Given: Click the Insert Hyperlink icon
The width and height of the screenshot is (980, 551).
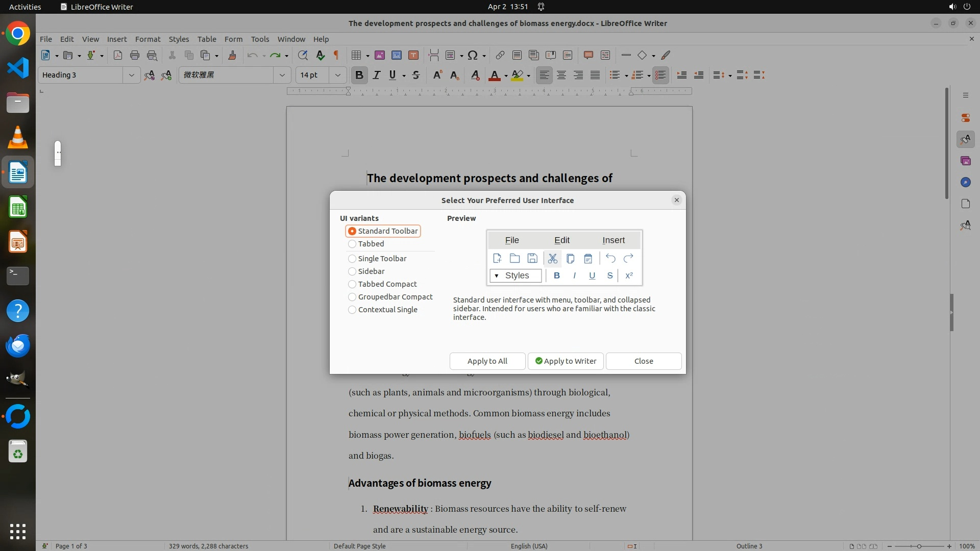Looking at the screenshot, I should (x=500, y=55).
